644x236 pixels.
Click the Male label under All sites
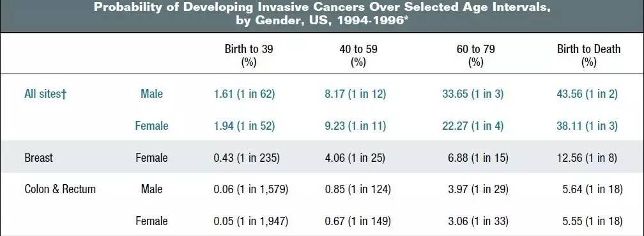point(151,94)
